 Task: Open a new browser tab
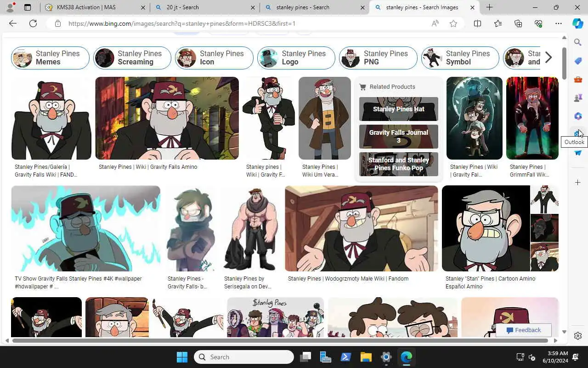(x=489, y=7)
